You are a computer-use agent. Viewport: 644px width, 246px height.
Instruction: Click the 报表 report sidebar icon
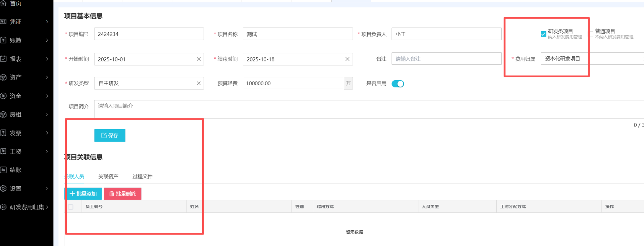click(3, 59)
